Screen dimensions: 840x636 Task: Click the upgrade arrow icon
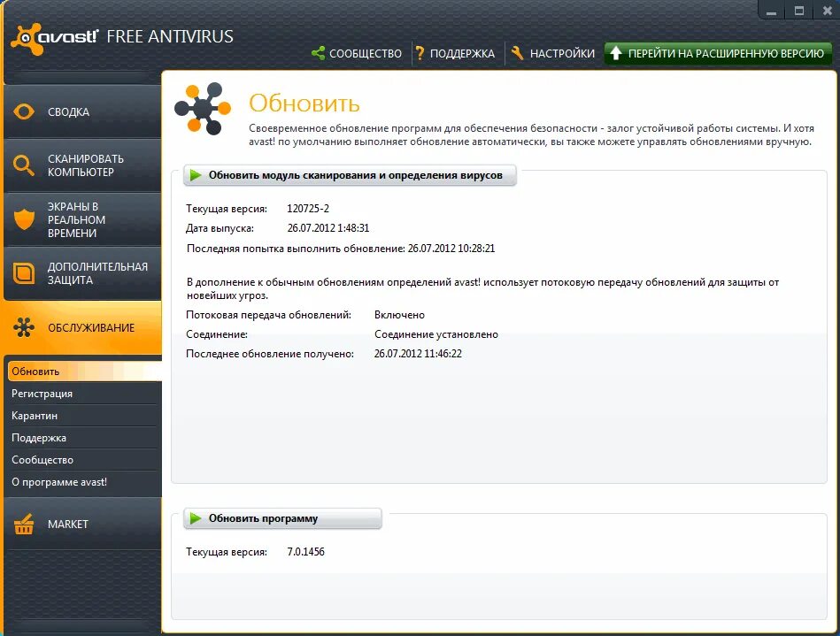616,53
